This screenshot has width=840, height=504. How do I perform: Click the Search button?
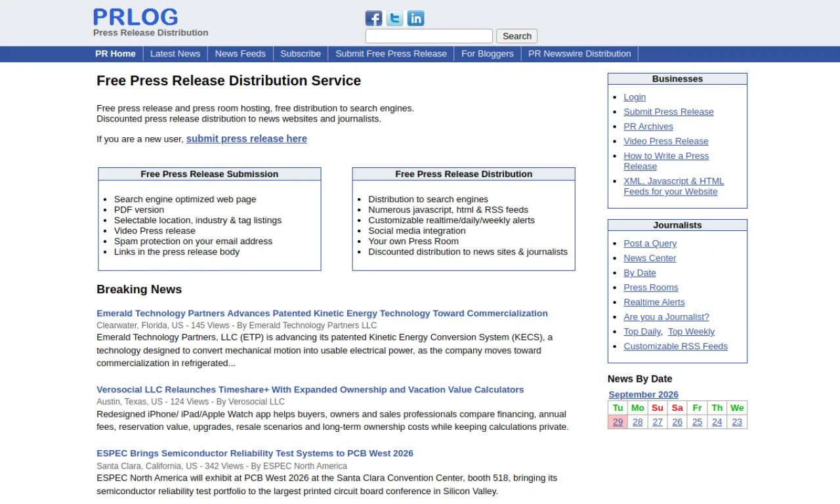click(x=516, y=36)
